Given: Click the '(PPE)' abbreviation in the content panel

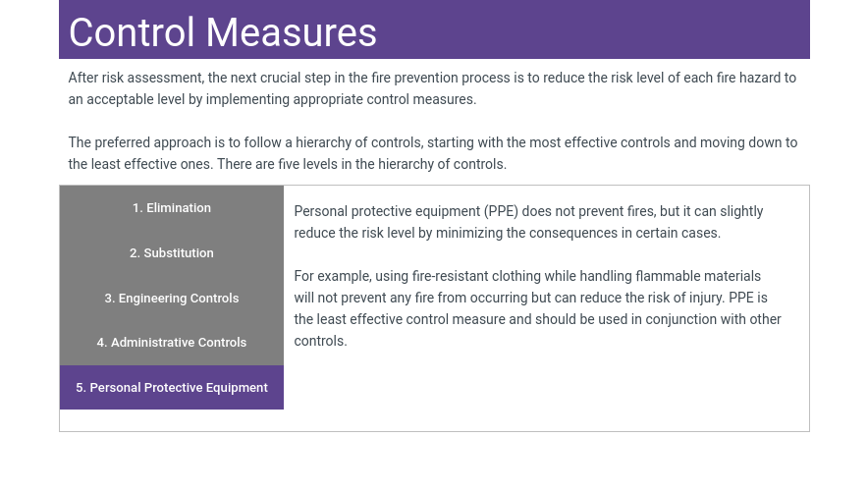Looking at the screenshot, I should (500, 211).
